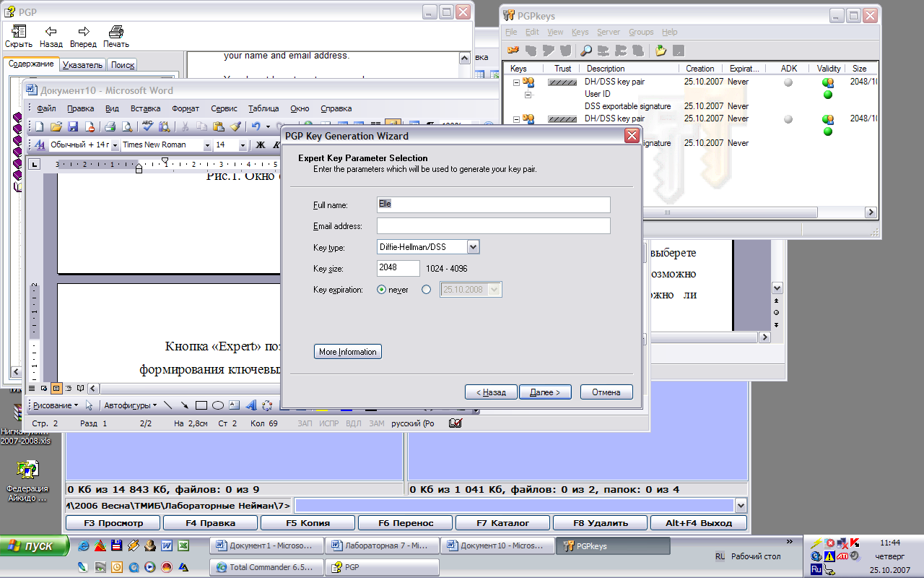This screenshot has width=924, height=578.
Task: Click the Email address input field
Action: pyautogui.click(x=494, y=226)
